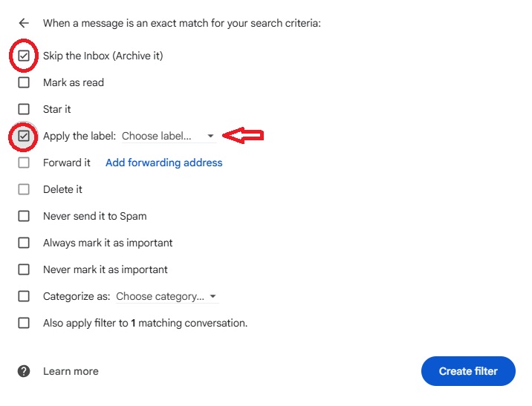Screen dimensions: 532x406
Task: Click the Learn more question mark icon
Action: [24, 371]
